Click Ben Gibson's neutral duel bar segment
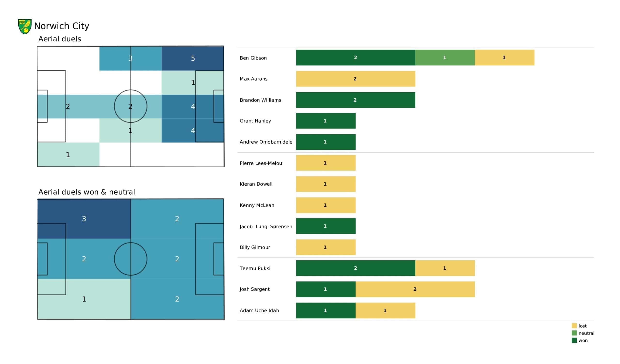 pyautogui.click(x=445, y=58)
